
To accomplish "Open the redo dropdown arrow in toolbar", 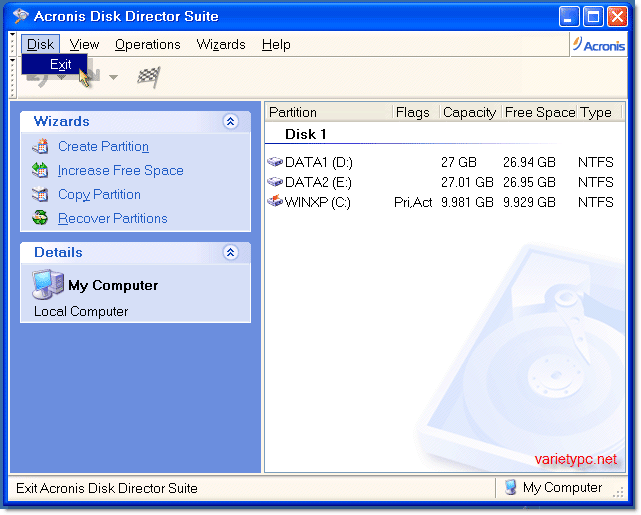I will tap(113, 77).
